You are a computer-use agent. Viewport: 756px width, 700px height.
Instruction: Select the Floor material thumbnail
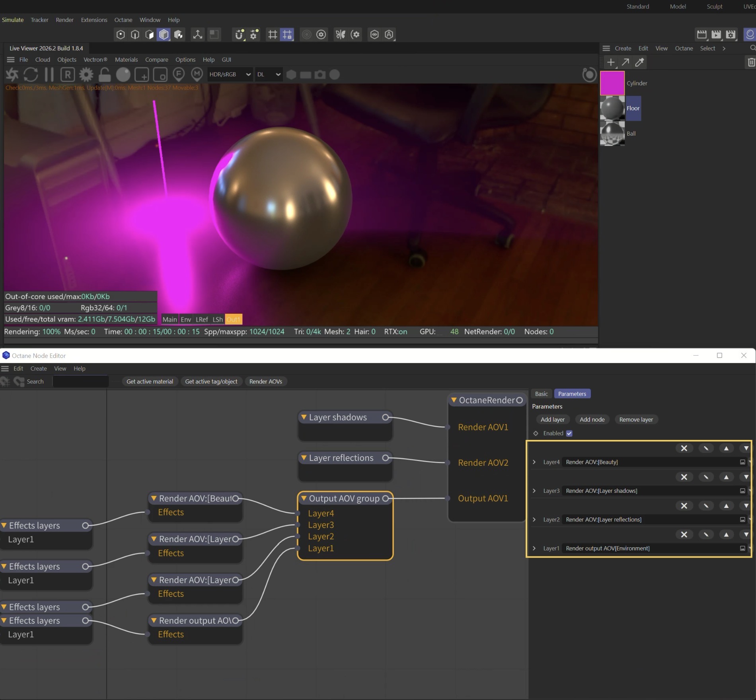612,108
